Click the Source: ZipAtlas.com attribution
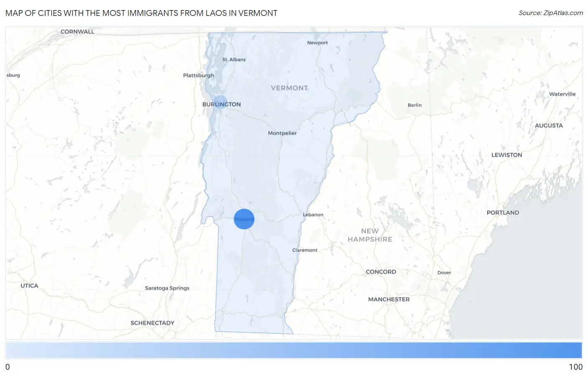The image size is (588, 376). (550, 13)
